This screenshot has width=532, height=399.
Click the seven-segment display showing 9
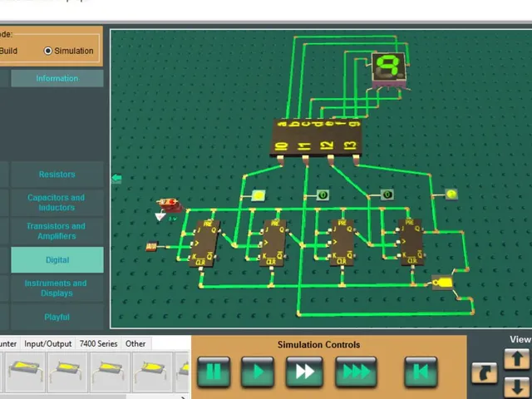[388, 68]
